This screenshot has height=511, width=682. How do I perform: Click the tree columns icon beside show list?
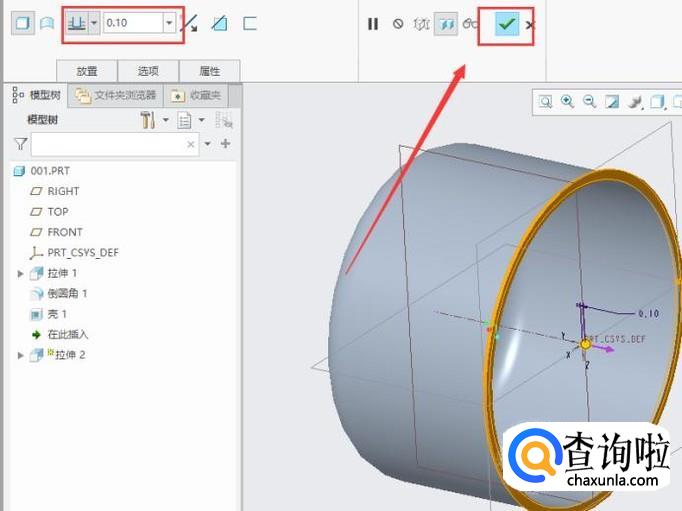[x=224, y=120]
